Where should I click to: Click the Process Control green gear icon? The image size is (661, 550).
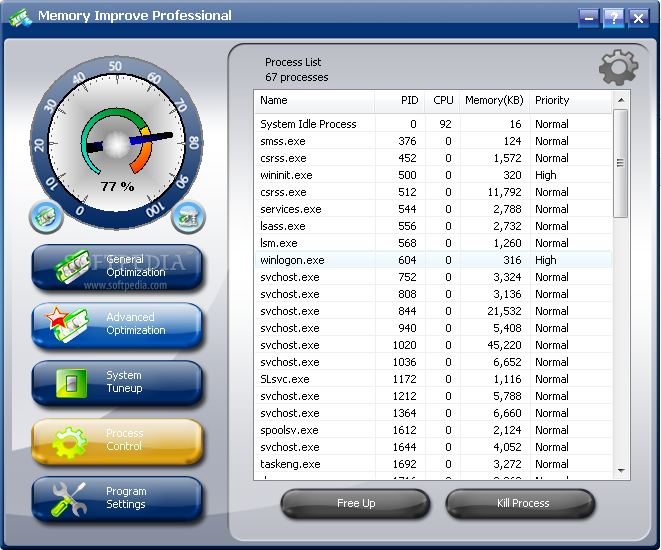(x=70, y=442)
